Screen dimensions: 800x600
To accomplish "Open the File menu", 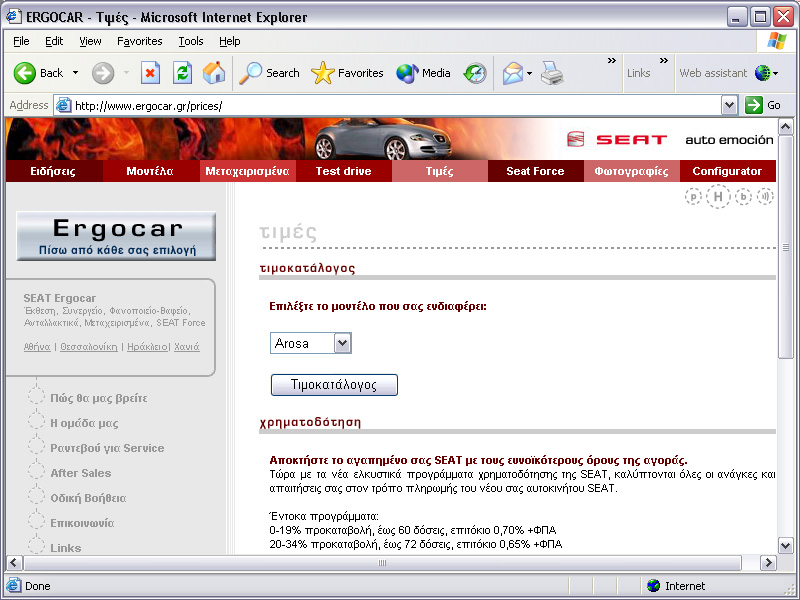I will click(x=21, y=41).
